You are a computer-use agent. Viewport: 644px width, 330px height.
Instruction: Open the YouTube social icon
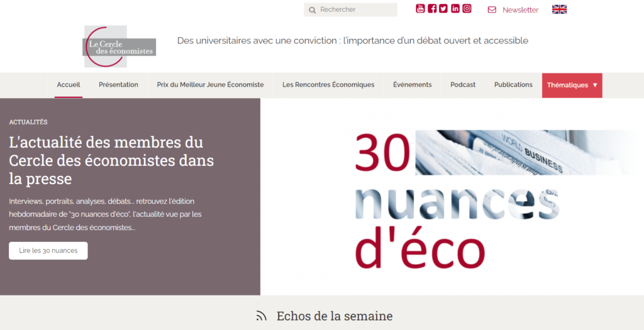[x=420, y=9]
